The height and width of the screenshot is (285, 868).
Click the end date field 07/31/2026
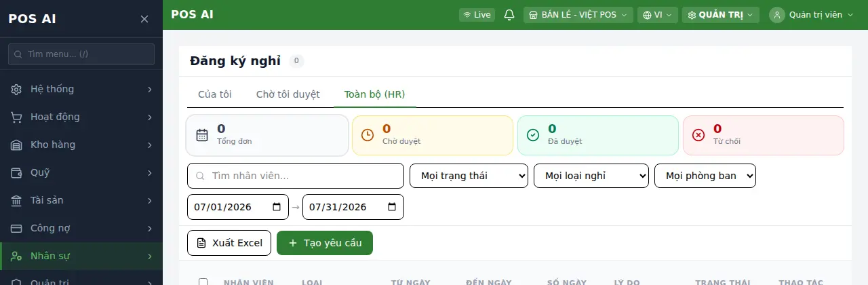(353, 207)
